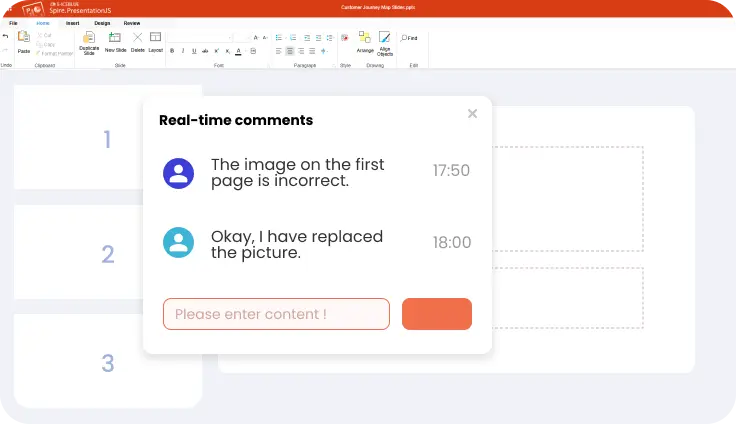Click the 17:50 comment timestamp
Screen dimensions: 736x424
click(x=451, y=170)
